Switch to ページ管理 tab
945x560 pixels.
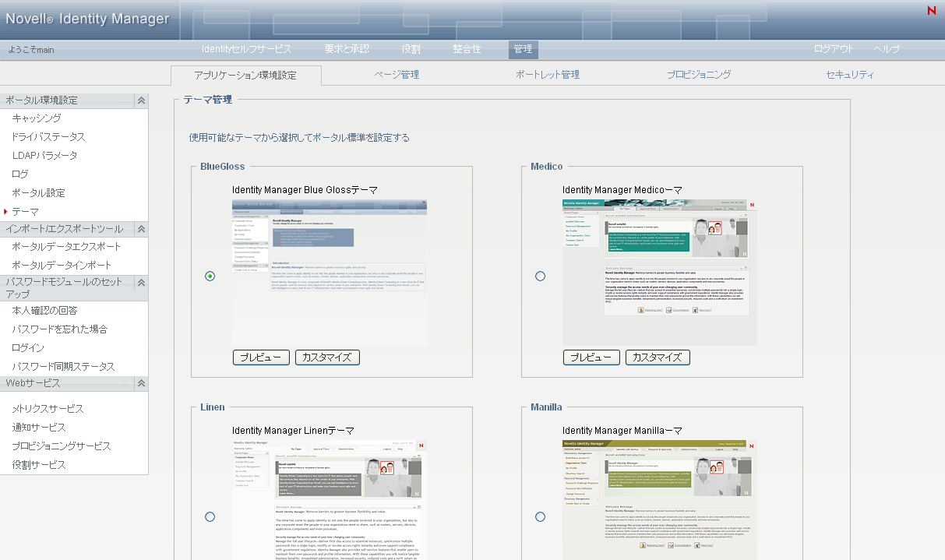point(397,75)
